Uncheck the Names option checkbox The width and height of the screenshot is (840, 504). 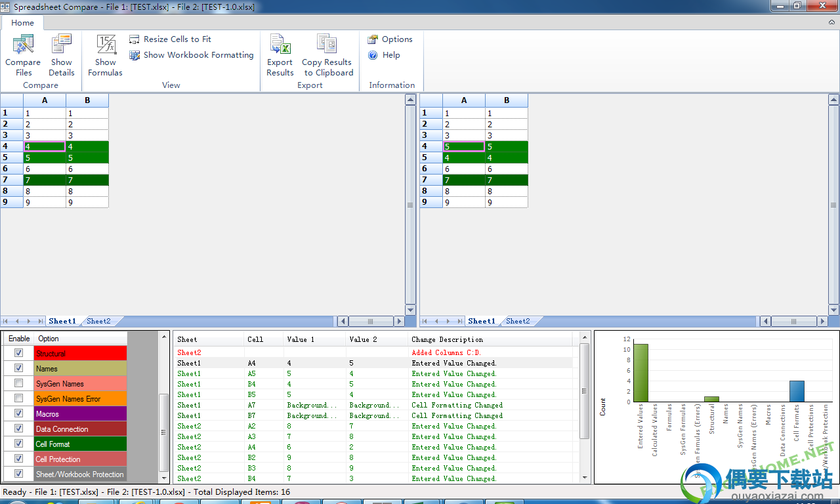tap(19, 368)
